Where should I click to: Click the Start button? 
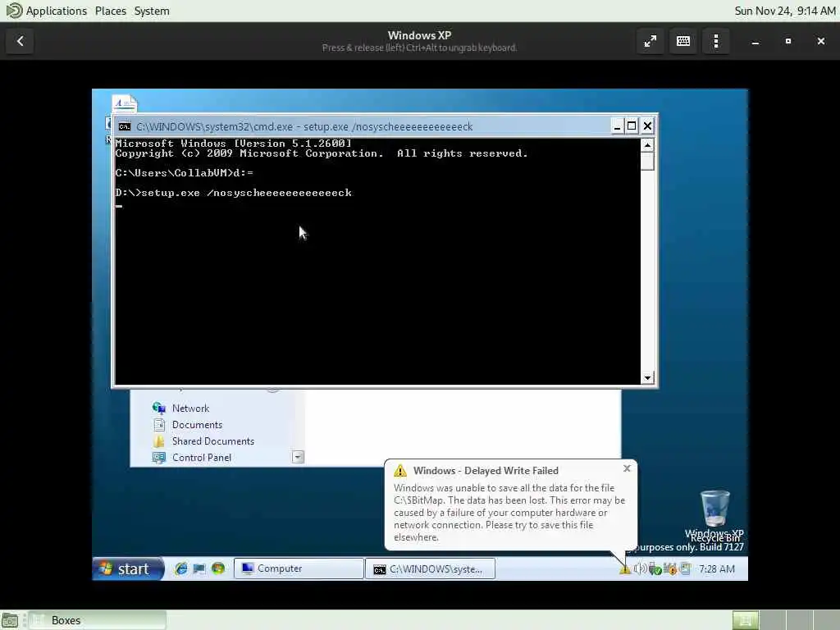128,568
